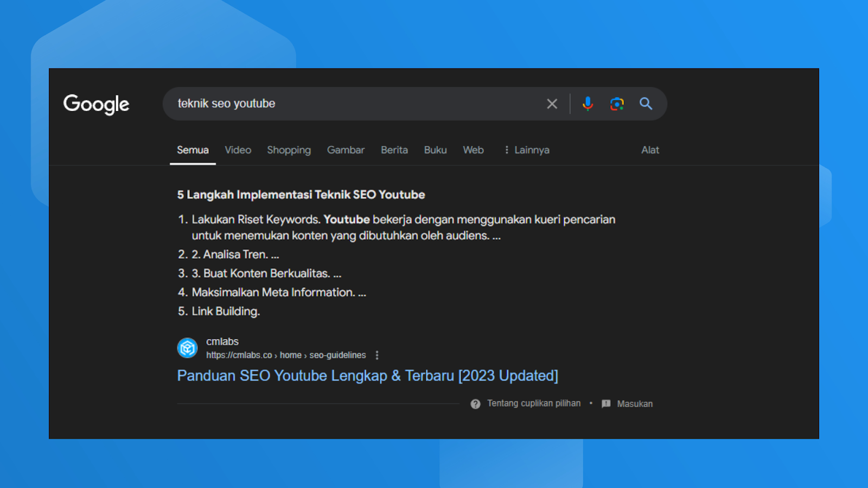Open the three-dot menu next to seo-guidelines
Viewport: 868px width, 488px height.
click(377, 355)
